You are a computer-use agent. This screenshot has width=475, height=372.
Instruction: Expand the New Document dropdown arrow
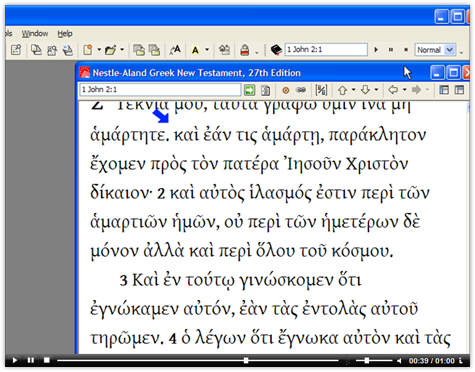(99, 50)
